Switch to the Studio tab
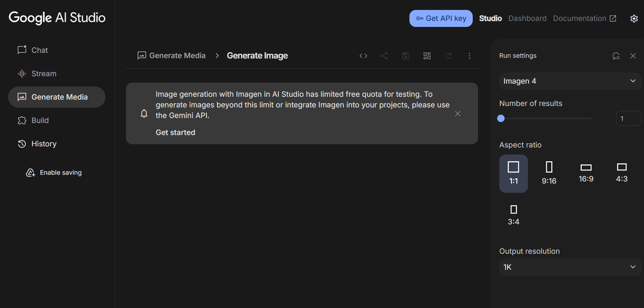Viewport: 644px width, 308px height. (491, 18)
